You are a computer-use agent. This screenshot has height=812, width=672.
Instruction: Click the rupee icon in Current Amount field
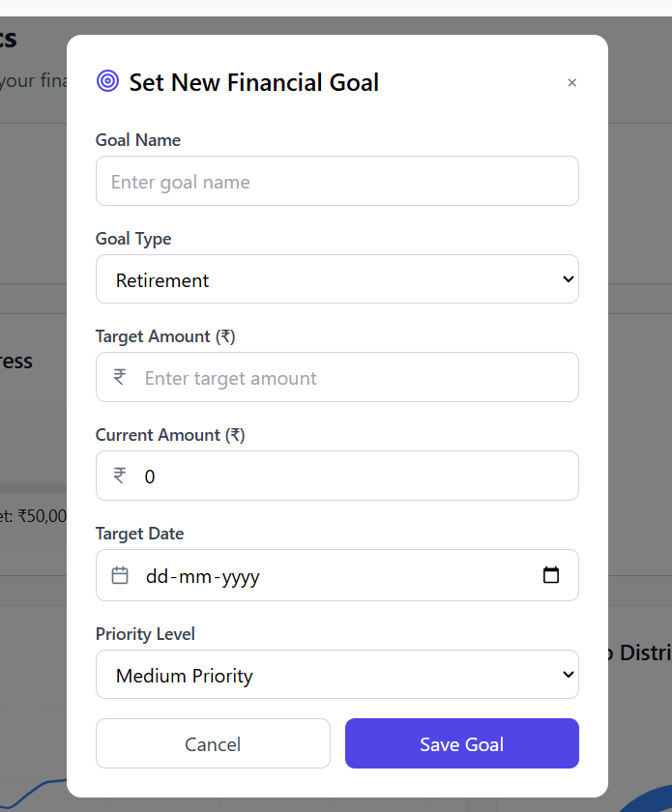click(120, 476)
